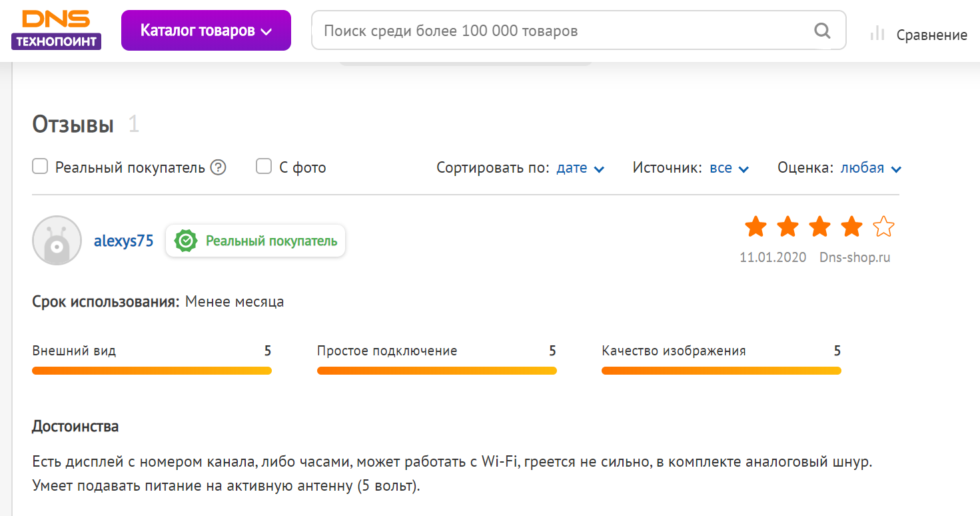Toggle the С фото checkbox
Image resolution: width=980 pixels, height=516 pixels.
[264, 167]
